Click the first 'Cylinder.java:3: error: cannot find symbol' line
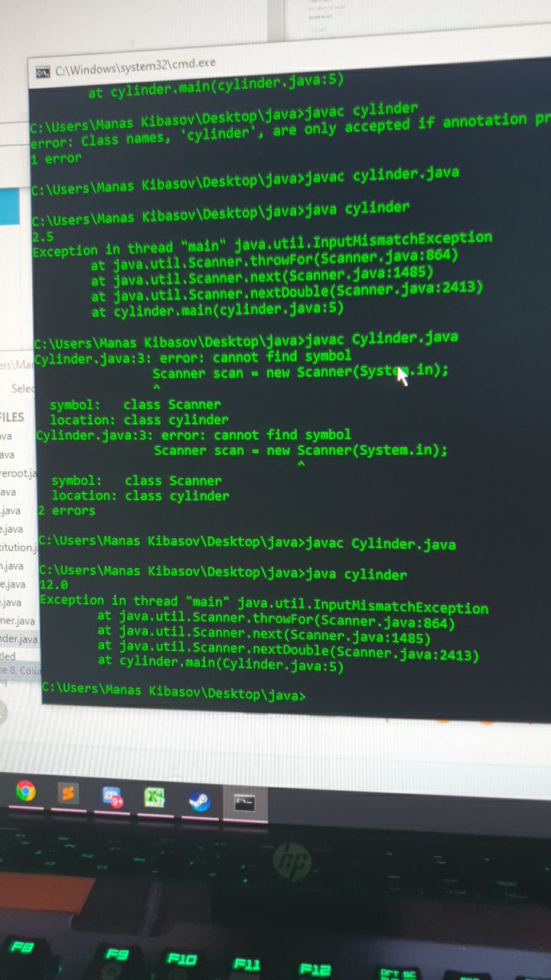Screen dimensions: 551x980 194,358
